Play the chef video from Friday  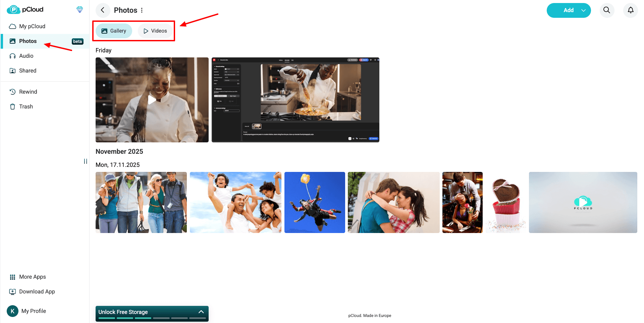152,100
